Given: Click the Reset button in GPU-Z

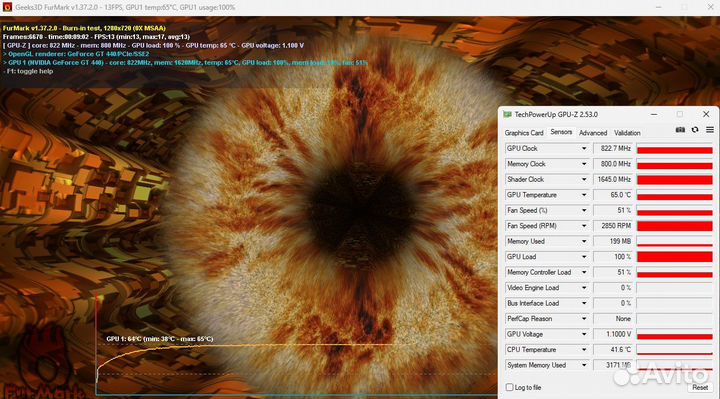Looking at the screenshot, I should (700, 388).
